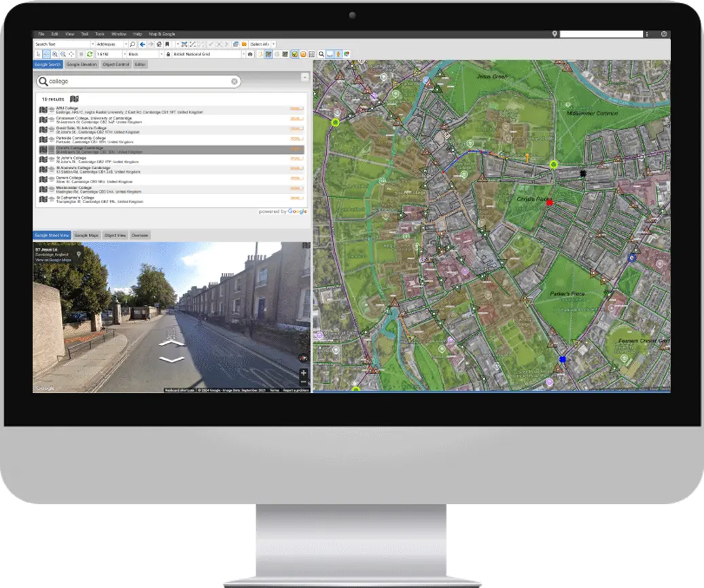Click the blue back arrow in toolbar

click(142, 44)
